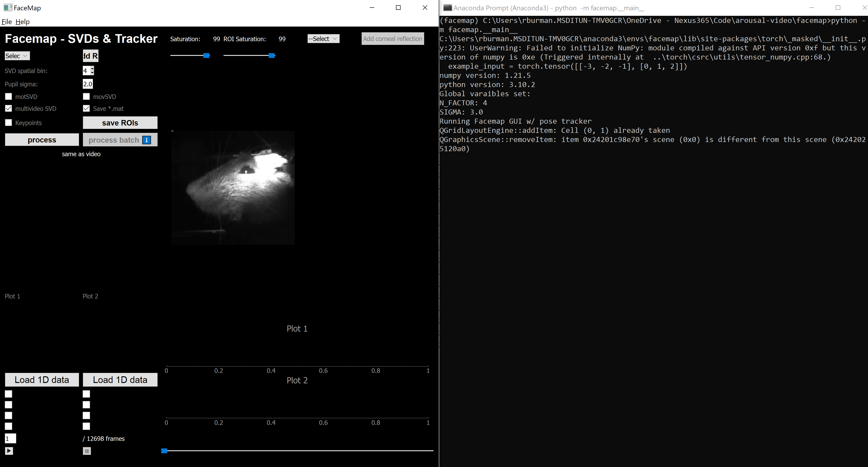The width and height of the screenshot is (868, 467).
Task: Uncheck the multivideo SVD checkbox
Action: [x=8, y=108]
